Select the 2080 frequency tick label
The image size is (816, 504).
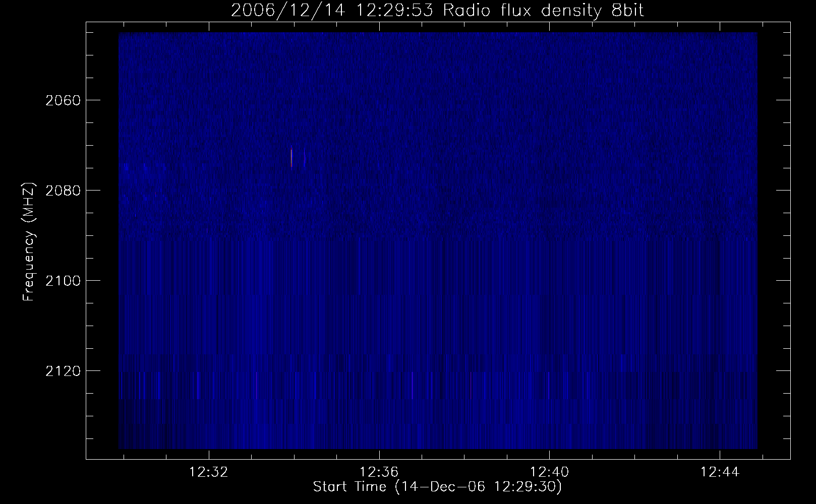tap(63, 191)
